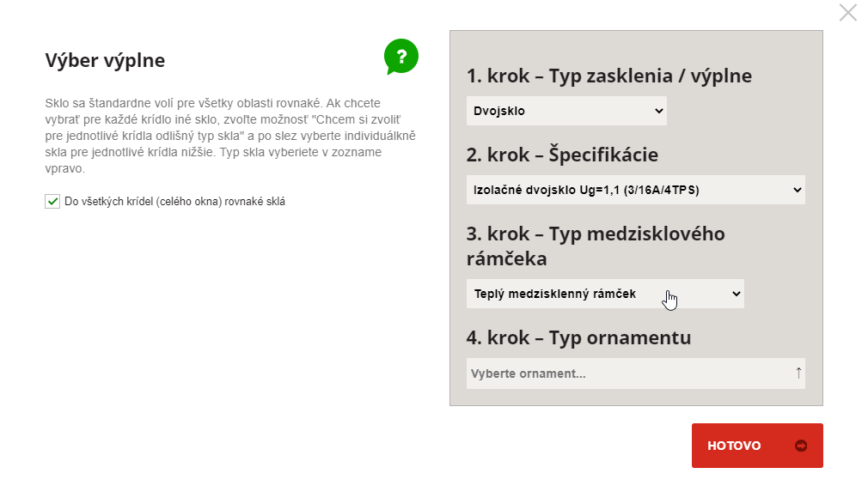Click the glass selection description paragraph

pos(229,136)
